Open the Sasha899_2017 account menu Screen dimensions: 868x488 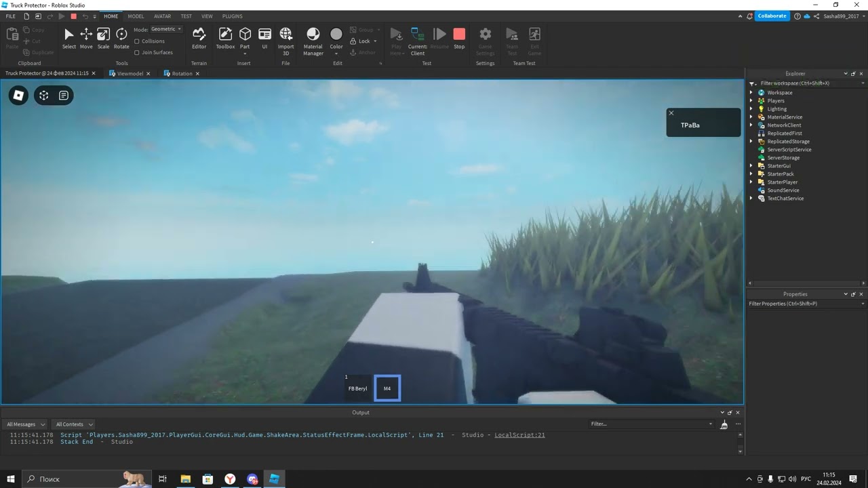point(841,16)
